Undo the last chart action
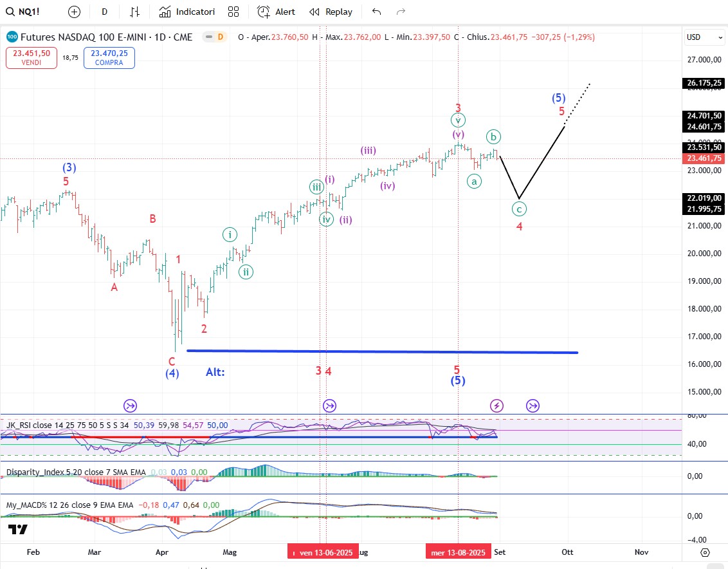This screenshot has width=728, height=569. (376, 12)
